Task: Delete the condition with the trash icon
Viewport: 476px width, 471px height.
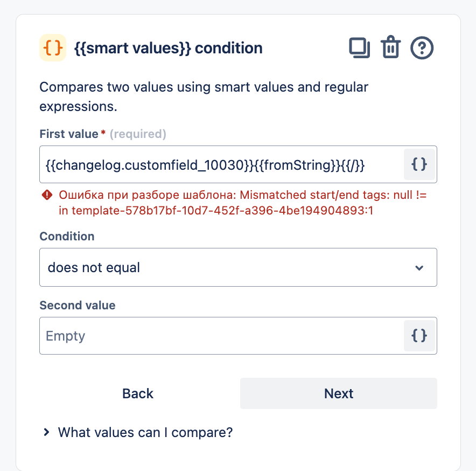Action: 390,48
